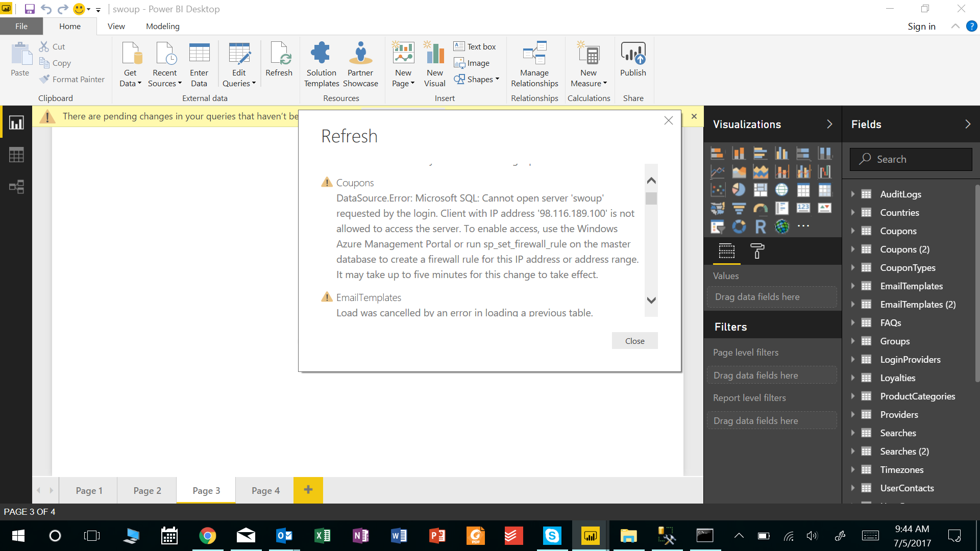This screenshot has height=551, width=980.
Task: Click scroll-down arrow in Refresh dialog
Action: tap(651, 300)
